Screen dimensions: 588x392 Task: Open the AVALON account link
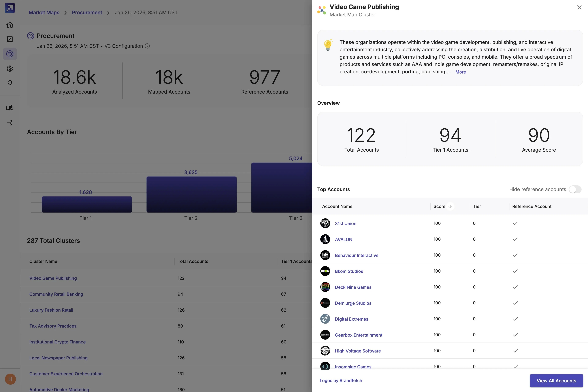click(343, 239)
